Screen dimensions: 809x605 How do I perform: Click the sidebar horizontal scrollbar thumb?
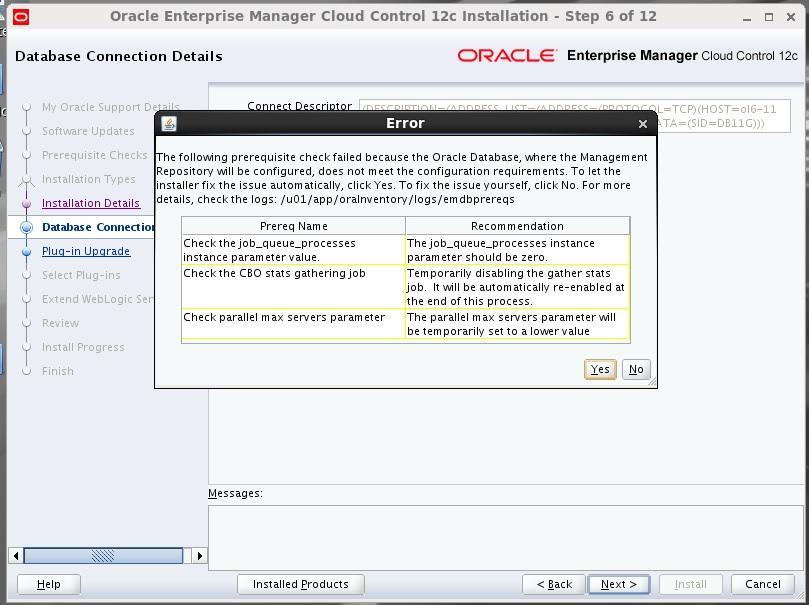point(103,555)
